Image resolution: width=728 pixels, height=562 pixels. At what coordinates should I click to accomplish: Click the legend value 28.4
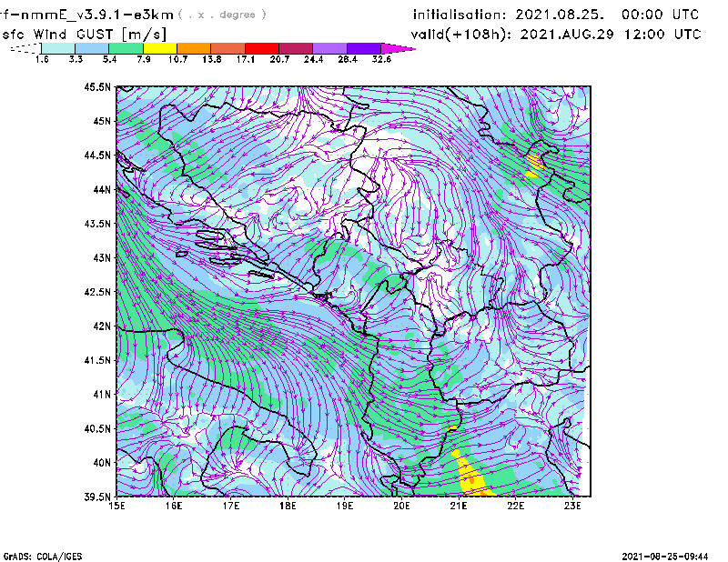(348, 59)
